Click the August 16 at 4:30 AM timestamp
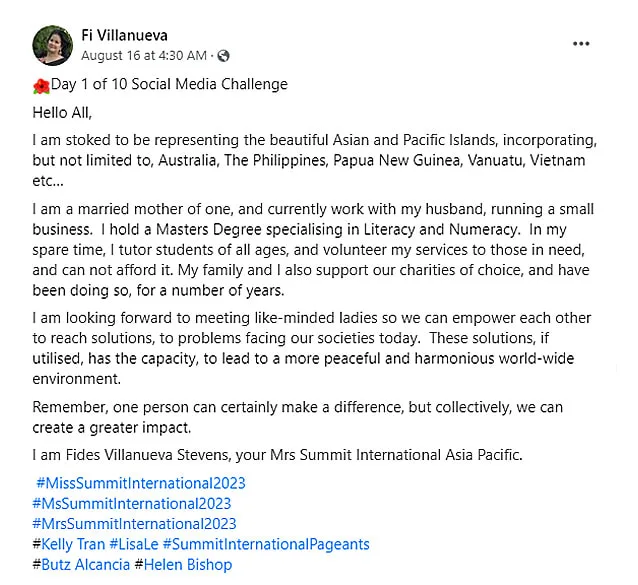Image resolution: width=638 pixels, height=585 pixels. 144,55
